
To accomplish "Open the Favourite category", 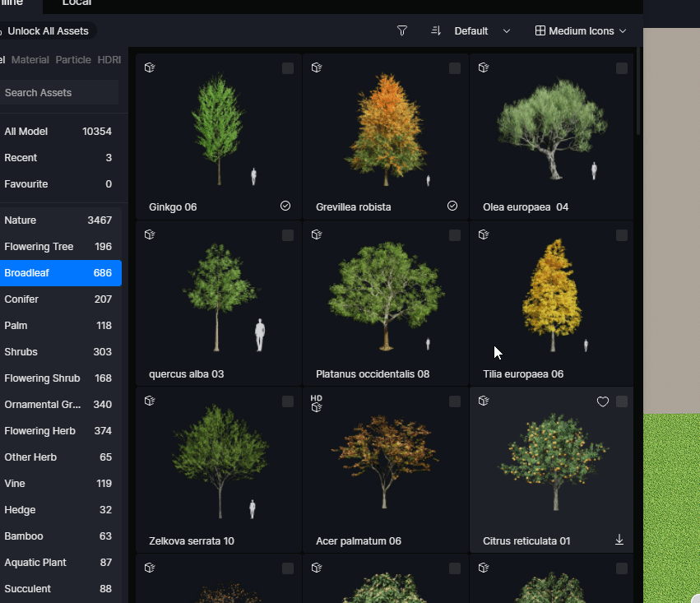I will coord(58,184).
